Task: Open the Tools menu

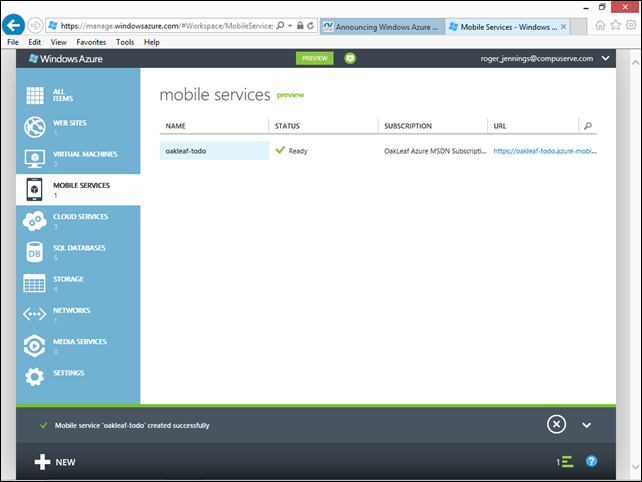Action: click(x=125, y=42)
